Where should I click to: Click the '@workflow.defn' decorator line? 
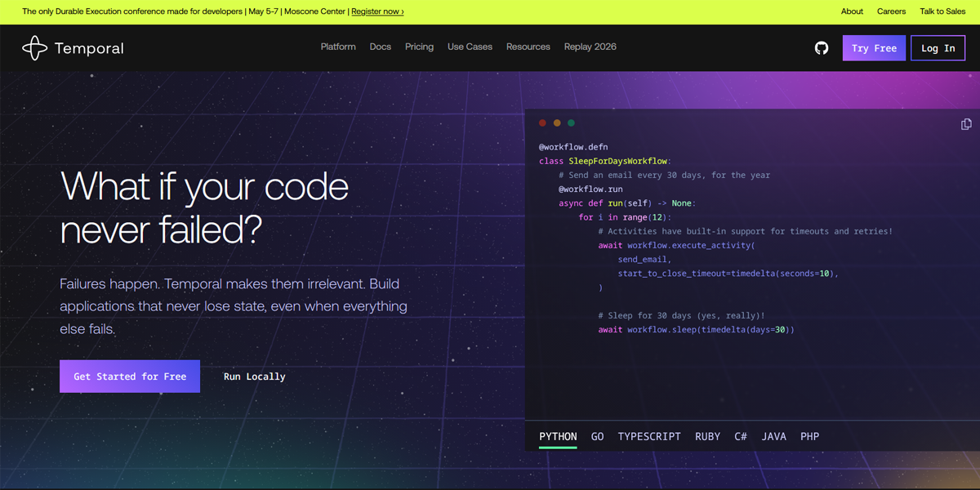[x=573, y=147]
